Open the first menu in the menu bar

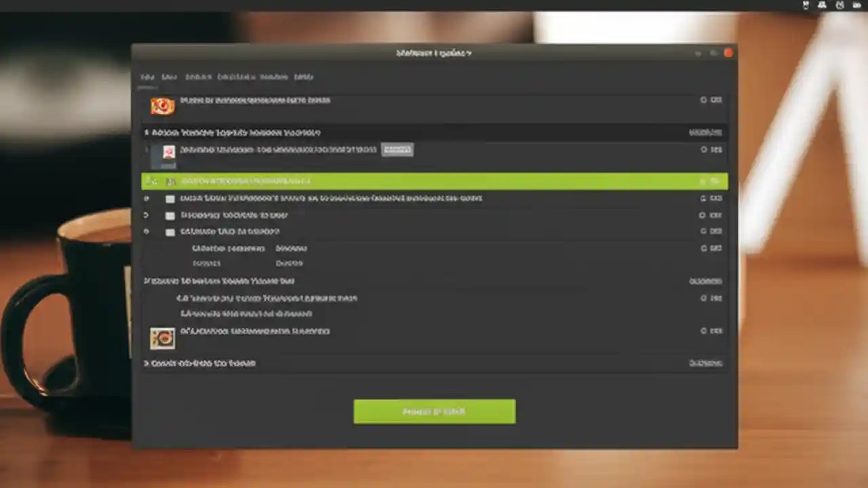click(x=147, y=77)
